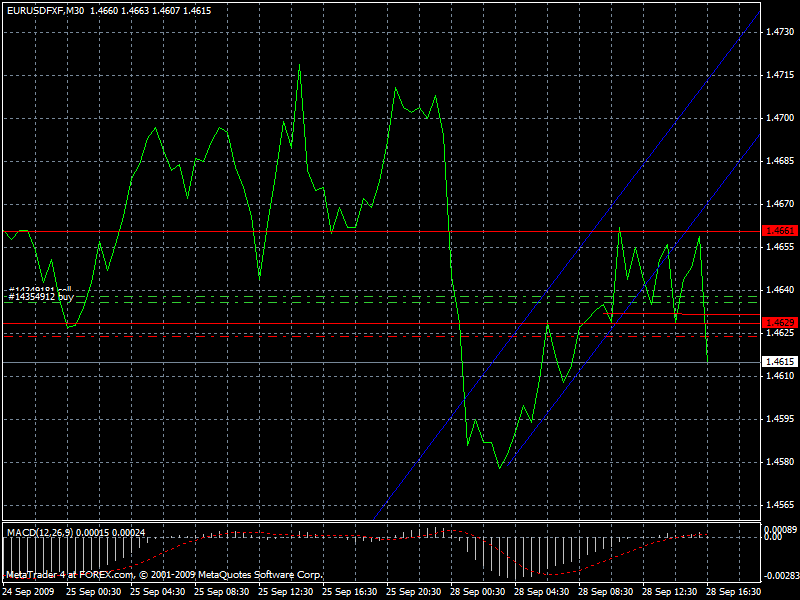Select the red 1.4629 price level label
Image resolution: width=800 pixels, height=600 pixels.
(779, 322)
